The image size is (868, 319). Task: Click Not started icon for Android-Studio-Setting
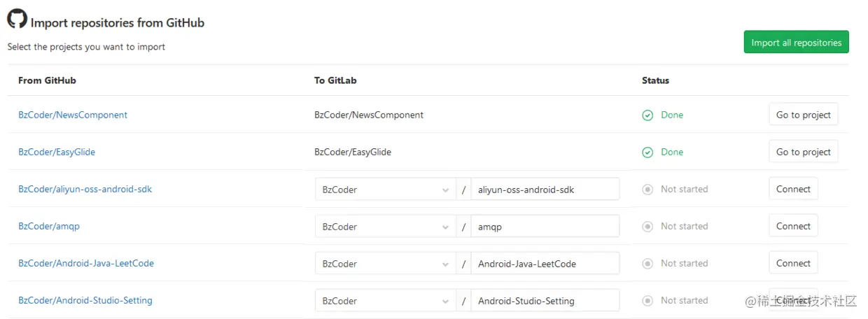click(x=647, y=301)
